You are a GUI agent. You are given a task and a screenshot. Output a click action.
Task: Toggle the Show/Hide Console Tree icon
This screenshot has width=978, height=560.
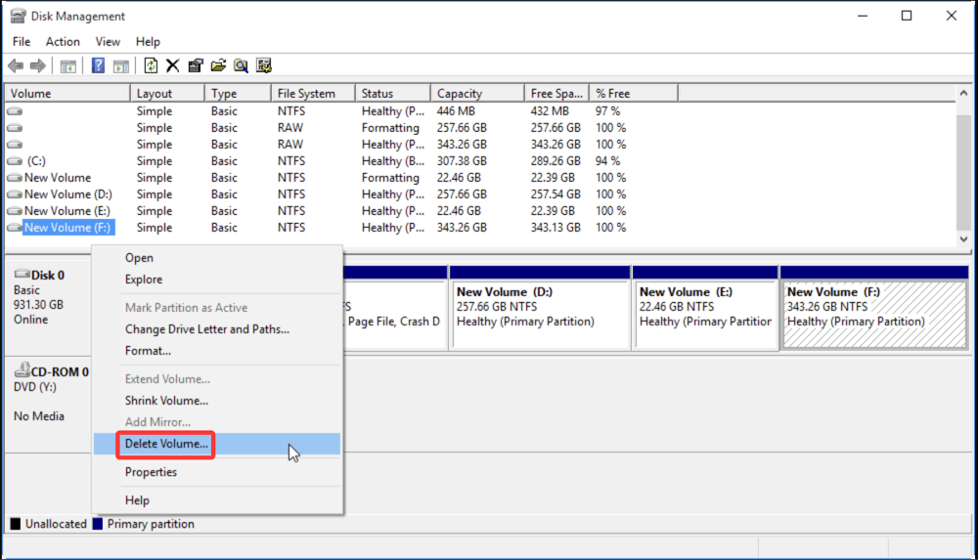coord(68,65)
